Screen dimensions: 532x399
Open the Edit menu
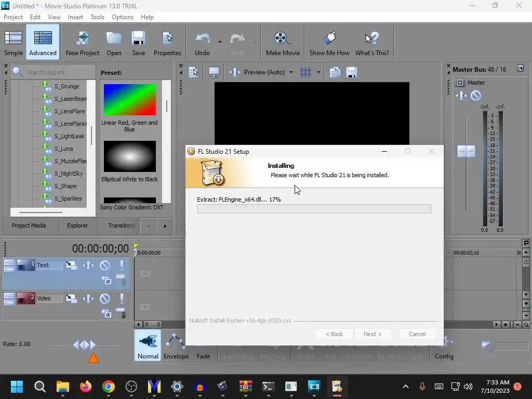point(35,17)
